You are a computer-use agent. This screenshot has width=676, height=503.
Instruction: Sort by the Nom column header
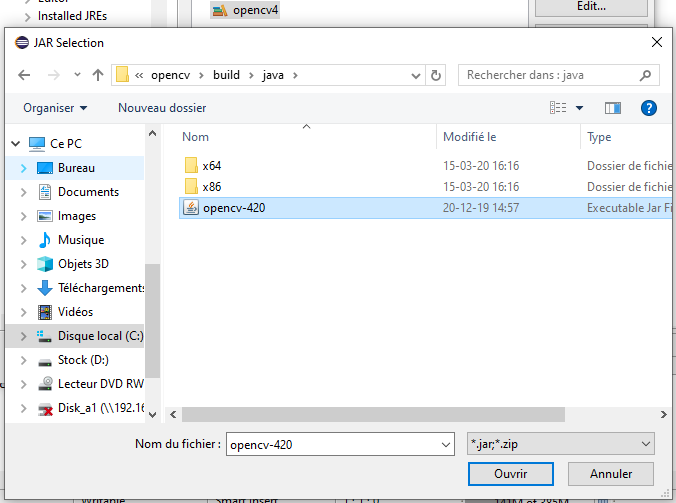pyautogui.click(x=195, y=137)
